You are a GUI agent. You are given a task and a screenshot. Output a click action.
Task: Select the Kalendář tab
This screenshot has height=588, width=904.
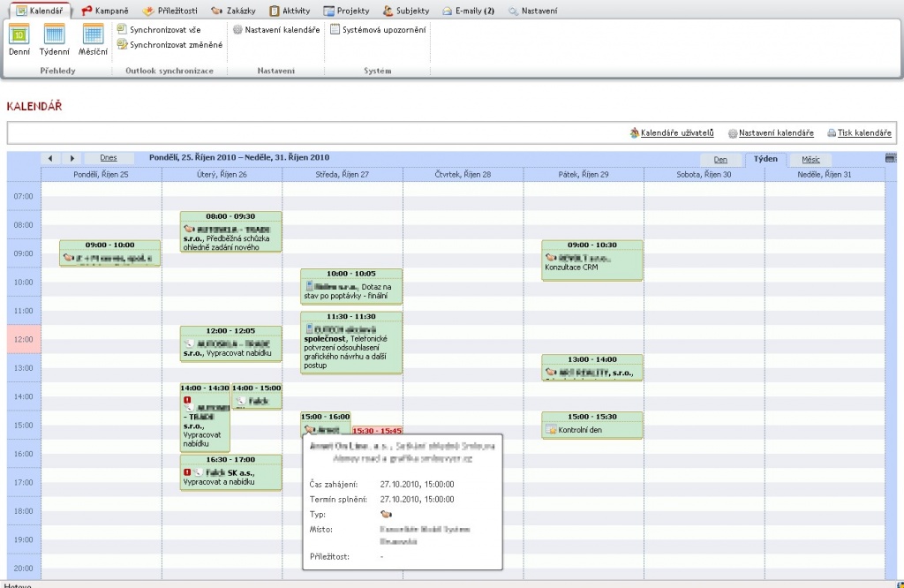[40, 11]
